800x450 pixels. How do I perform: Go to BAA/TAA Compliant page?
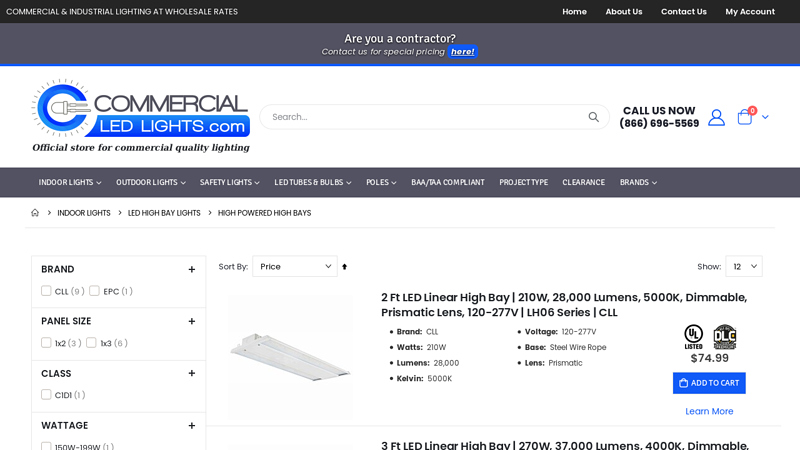click(x=448, y=182)
